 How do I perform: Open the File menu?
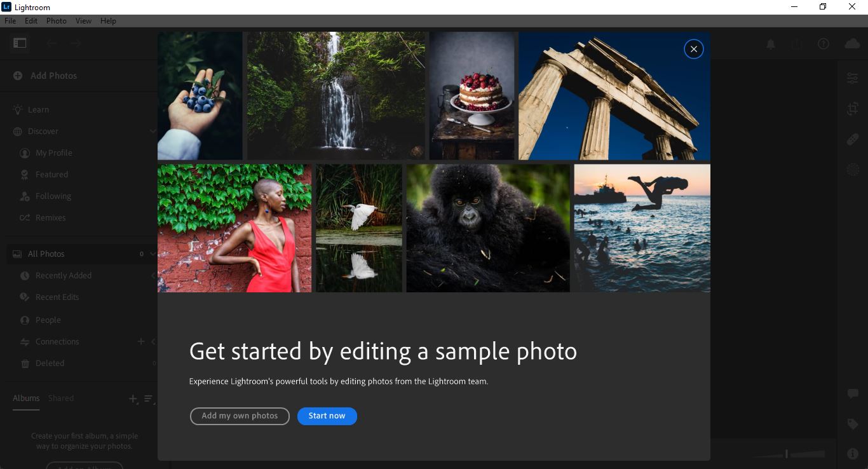click(x=10, y=21)
